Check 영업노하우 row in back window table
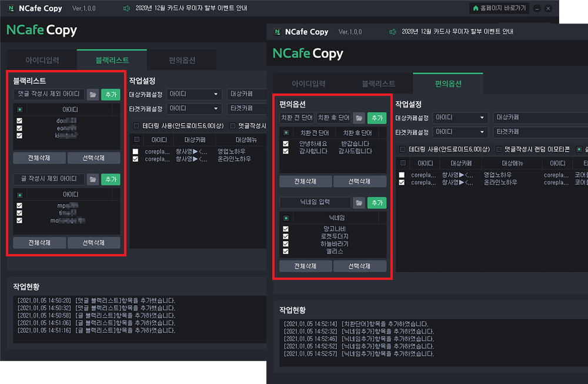 click(136, 152)
